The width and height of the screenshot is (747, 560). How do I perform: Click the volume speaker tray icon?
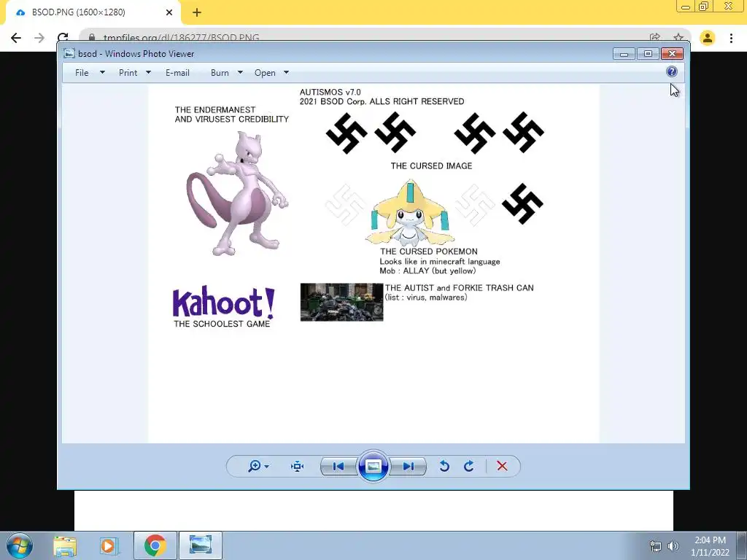click(673, 546)
